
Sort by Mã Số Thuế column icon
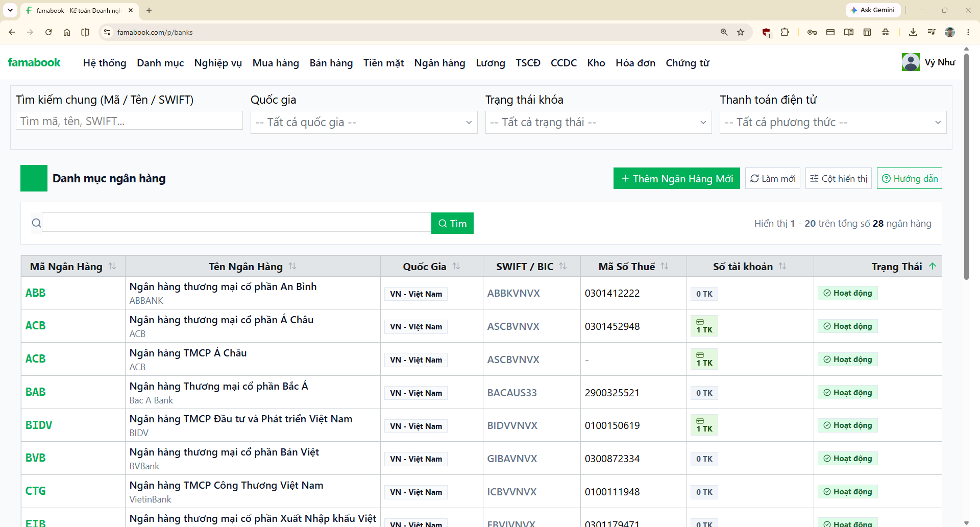coord(665,266)
